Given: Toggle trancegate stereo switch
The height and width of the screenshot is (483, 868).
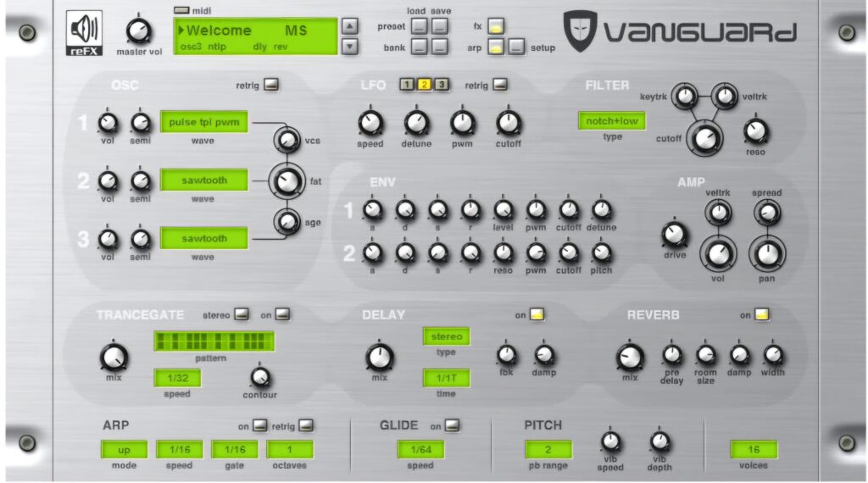Looking at the screenshot, I should coord(242,314).
